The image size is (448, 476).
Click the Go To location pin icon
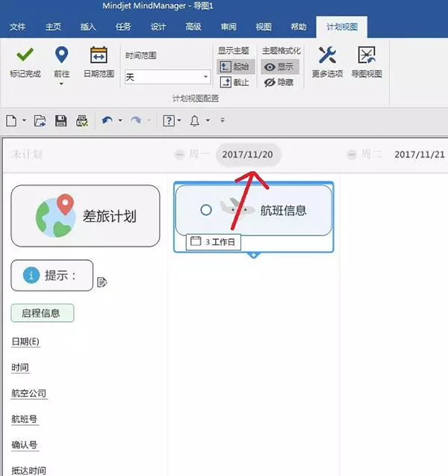pyautogui.click(x=61, y=55)
